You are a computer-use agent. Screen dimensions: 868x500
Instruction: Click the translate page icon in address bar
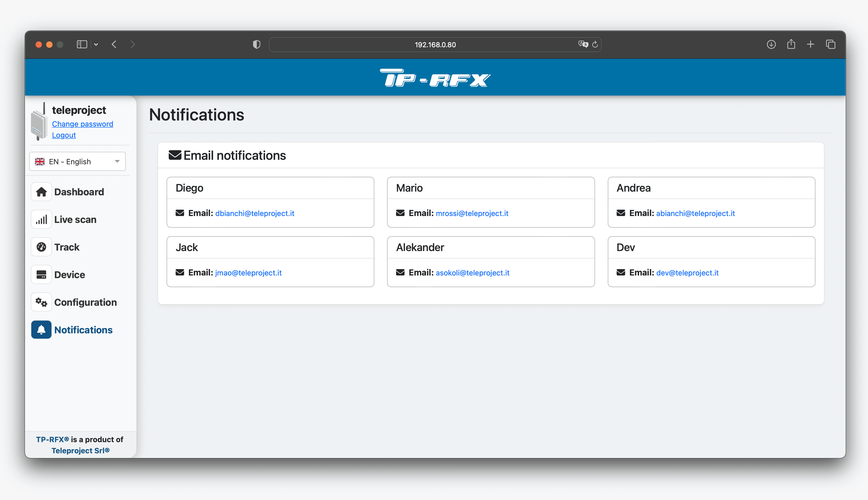(x=583, y=44)
